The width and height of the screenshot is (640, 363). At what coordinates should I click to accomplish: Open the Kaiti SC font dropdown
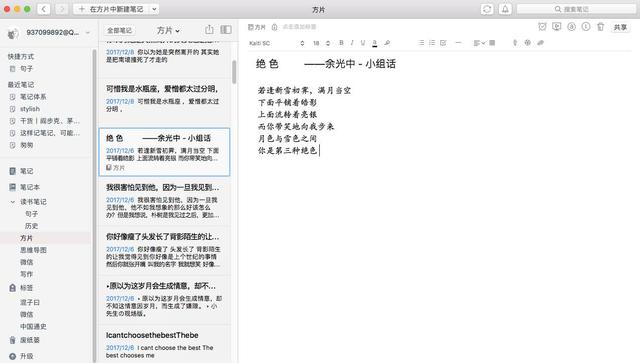[x=277, y=43]
